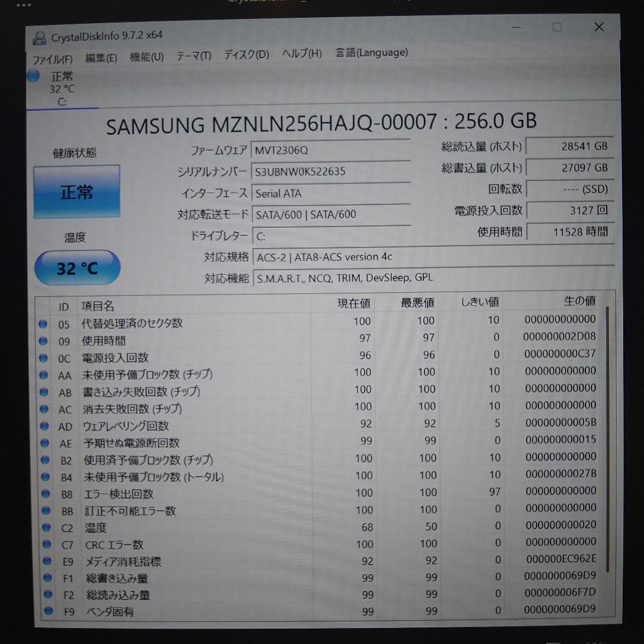Click the シリアルナンバー field

(x=332, y=172)
